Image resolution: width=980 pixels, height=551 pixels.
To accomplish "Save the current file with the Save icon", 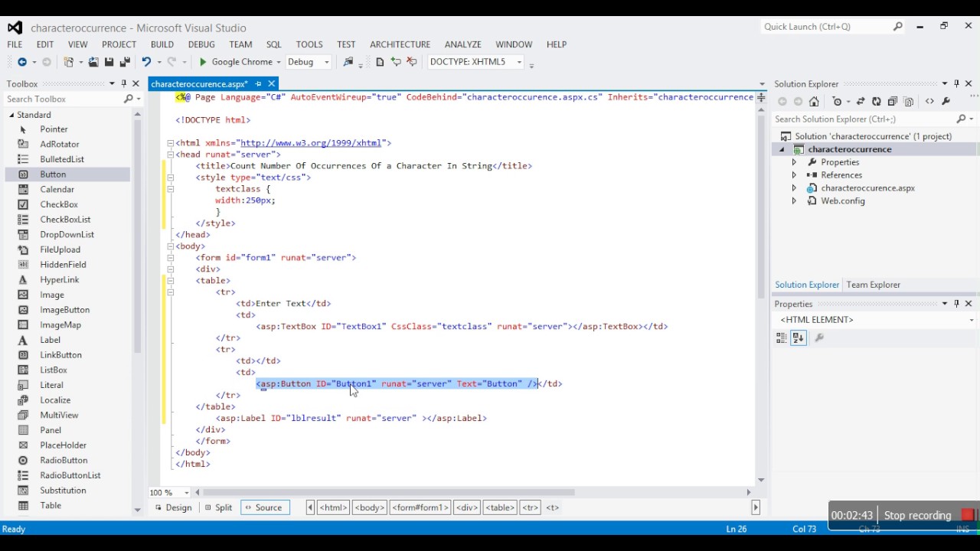I will (109, 62).
